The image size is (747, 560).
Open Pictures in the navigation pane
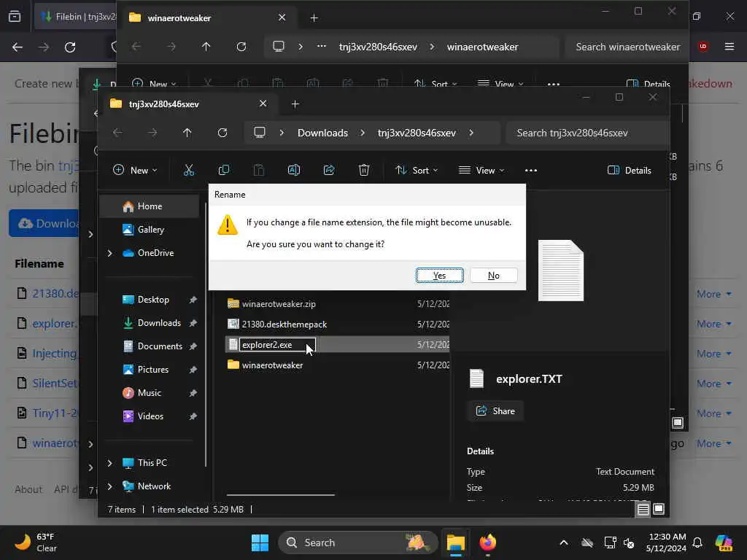pyautogui.click(x=152, y=370)
